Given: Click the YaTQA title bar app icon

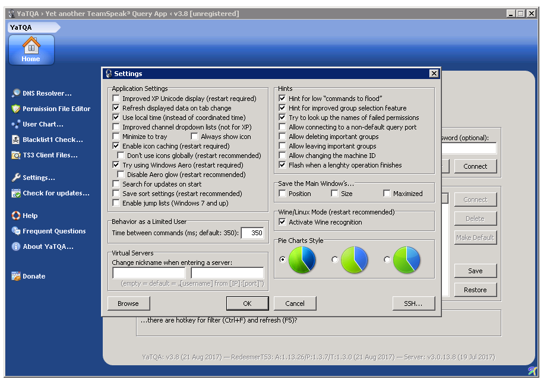Looking at the screenshot, I should click(11, 14).
